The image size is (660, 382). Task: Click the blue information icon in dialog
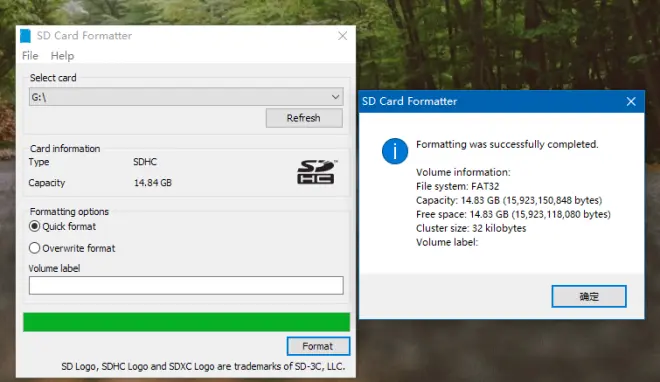pos(394,151)
